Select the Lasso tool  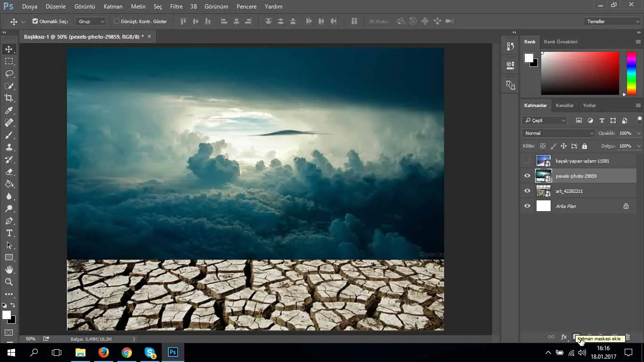(x=9, y=74)
